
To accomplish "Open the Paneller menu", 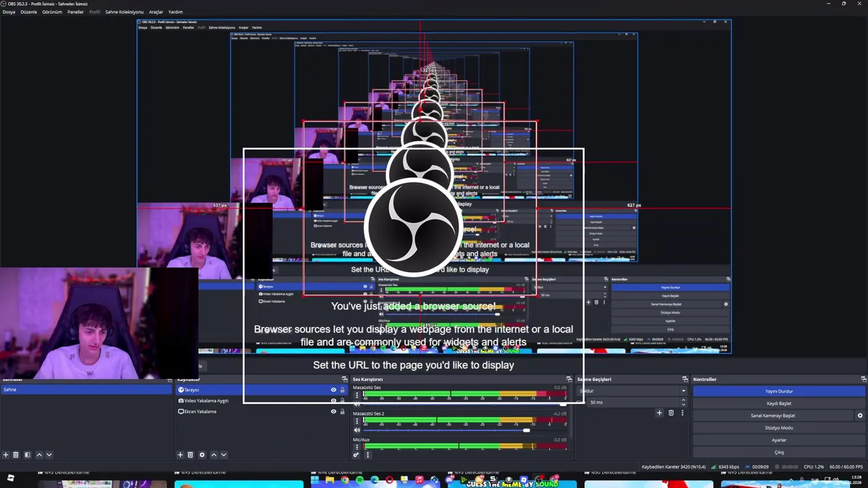I will coord(75,12).
